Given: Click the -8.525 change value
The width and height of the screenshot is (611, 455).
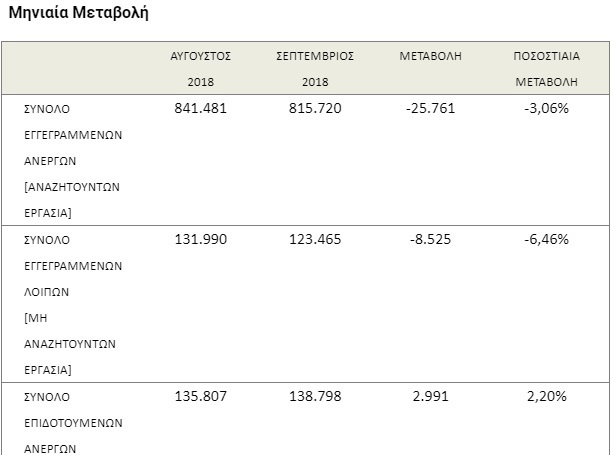Looking at the screenshot, I should pyautogui.click(x=431, y=239).
